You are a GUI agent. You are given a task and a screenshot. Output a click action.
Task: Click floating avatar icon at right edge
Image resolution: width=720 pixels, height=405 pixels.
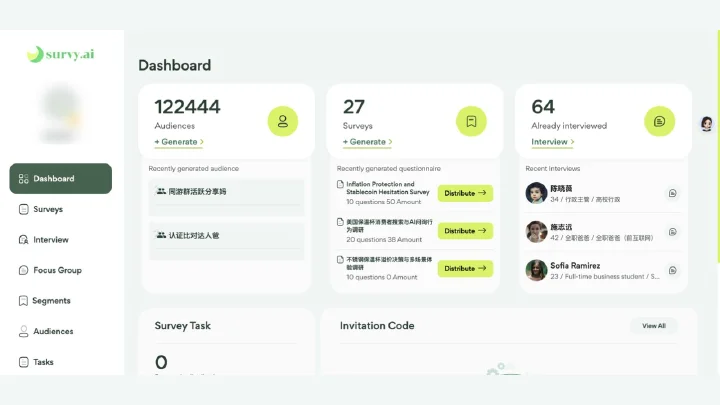coord(707,124)
